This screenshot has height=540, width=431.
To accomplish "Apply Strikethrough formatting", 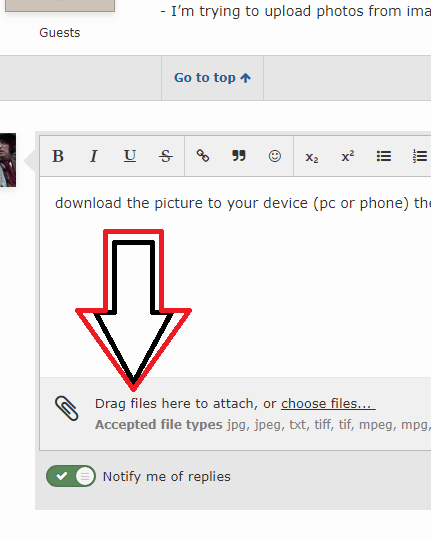I will tap(166, 156).
